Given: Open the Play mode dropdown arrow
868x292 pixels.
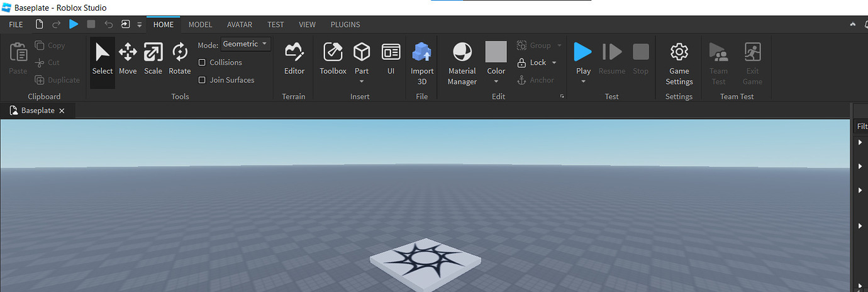Looking at the screenshot, I should (x=583, y=81).
